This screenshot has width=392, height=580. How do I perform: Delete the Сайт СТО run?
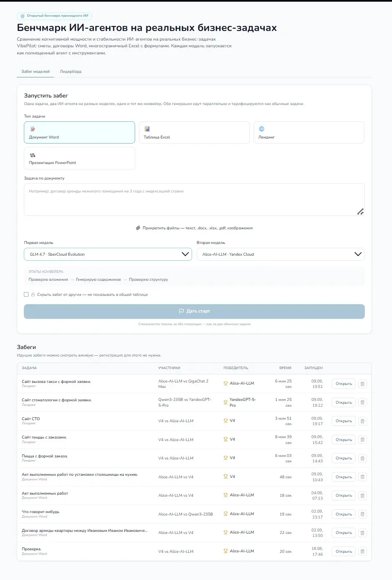[362, 421]
